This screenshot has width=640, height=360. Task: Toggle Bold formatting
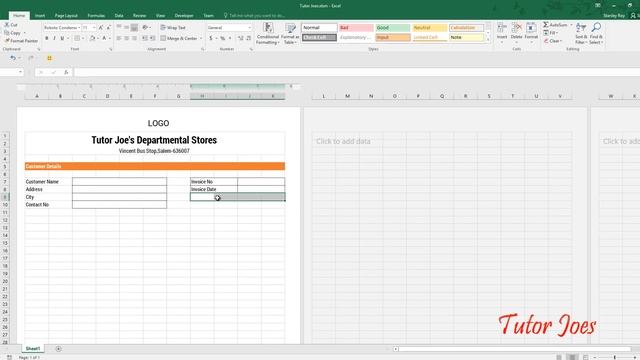coord(47,38)
